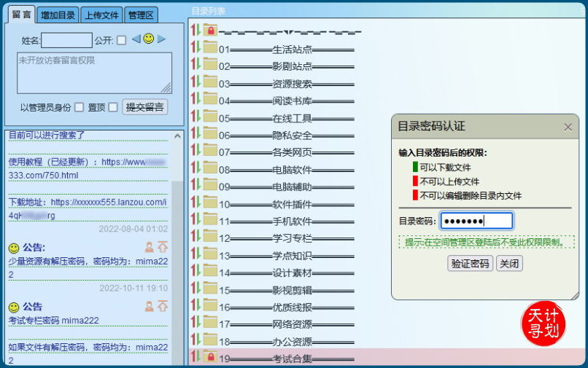Click folder icon of 09 电脑辅助
Screen dimensions: 588x368
tap(210, 185)
